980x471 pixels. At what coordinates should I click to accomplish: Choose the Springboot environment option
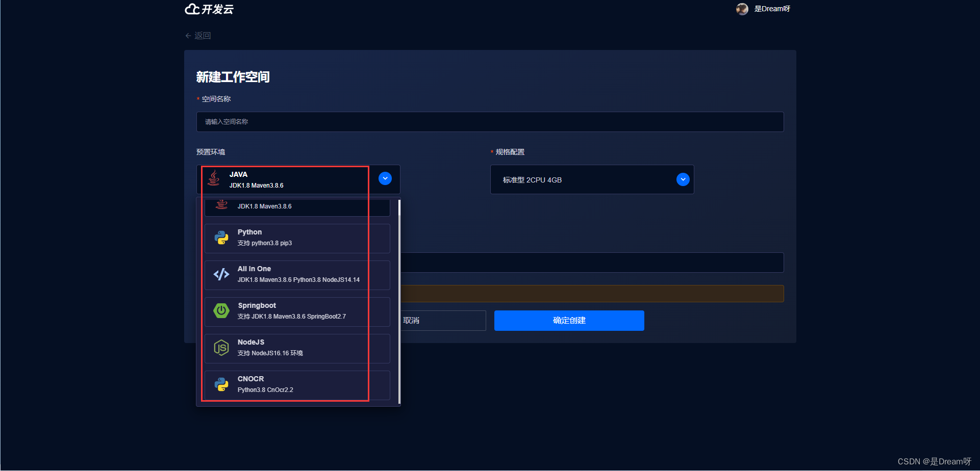pyautogui.click(x=297, y=312)
